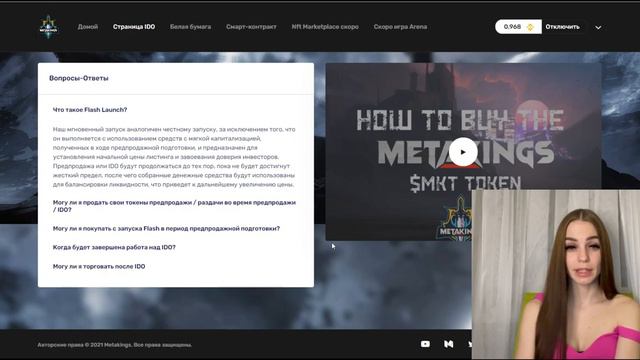Image resolution: width=640 pixels, height=360 pixels.
Task: Expand 'Могу ли я торговать после IDO'
Action: pyautogui.click(x=99, y=267)
